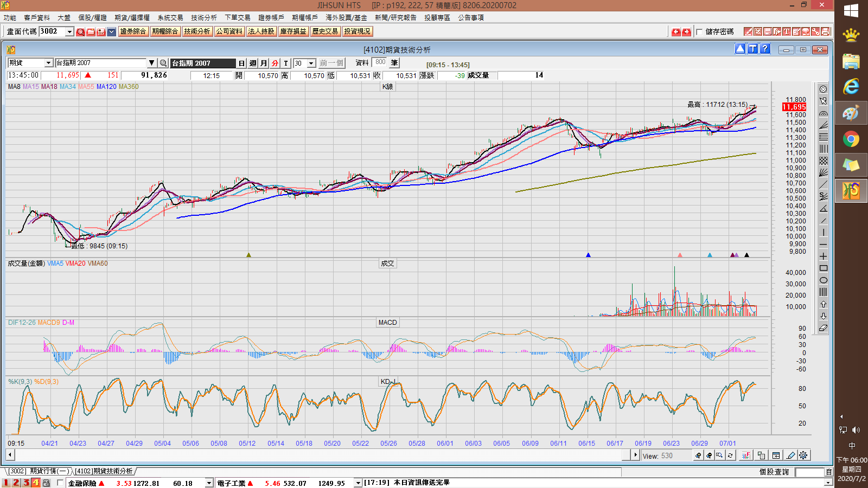This screenshot has height=488, width=868.
Task: Expand the status message dropdown at bottom right
Action: coord(828,483)
